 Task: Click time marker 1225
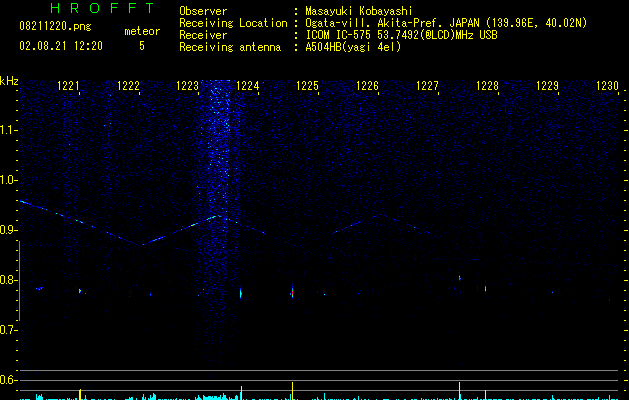[307, 86]
